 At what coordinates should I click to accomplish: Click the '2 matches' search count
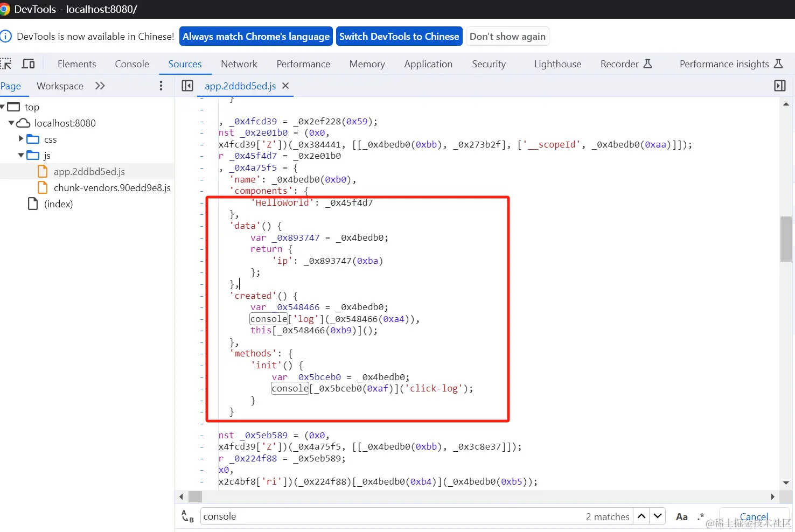click(x=608, y=517)
